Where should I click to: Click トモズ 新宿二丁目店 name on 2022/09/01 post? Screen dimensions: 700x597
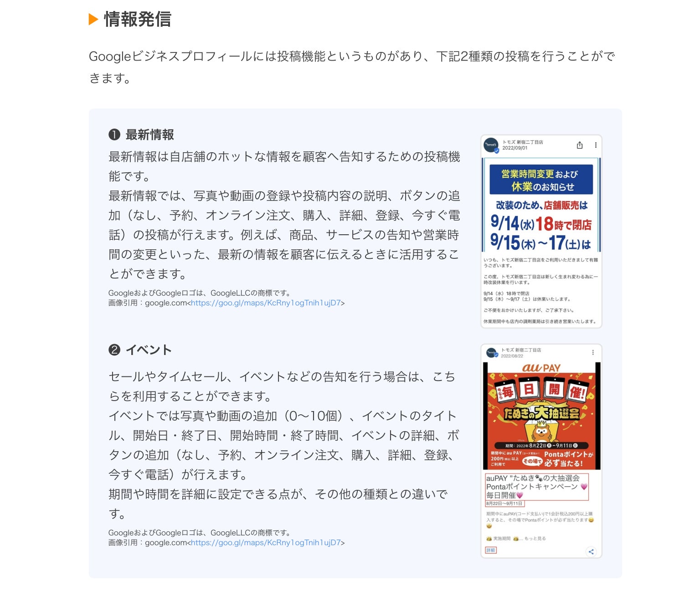523,142
